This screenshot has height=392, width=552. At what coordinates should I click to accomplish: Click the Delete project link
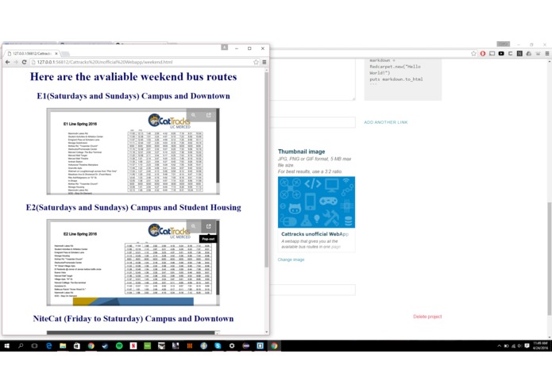point(427,317)
